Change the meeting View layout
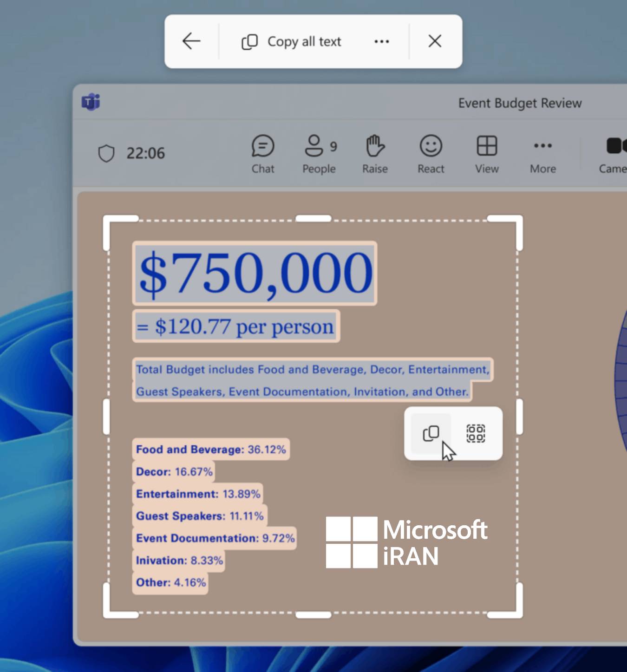The width and height of the screenshot is (627, 672). pos(487,154)
